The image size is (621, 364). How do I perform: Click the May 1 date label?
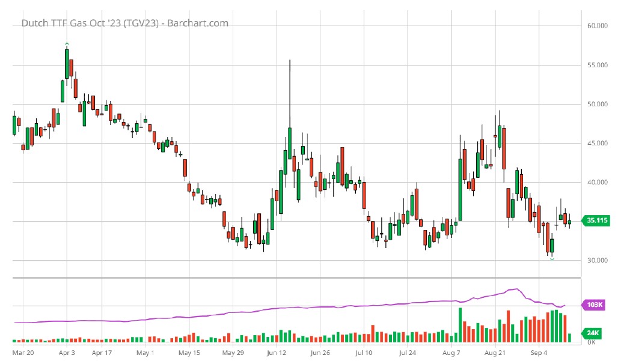145,353
